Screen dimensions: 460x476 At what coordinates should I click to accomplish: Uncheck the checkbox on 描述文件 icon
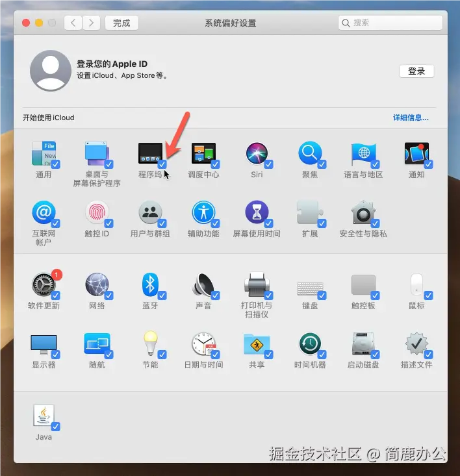(x=428, y=355)
